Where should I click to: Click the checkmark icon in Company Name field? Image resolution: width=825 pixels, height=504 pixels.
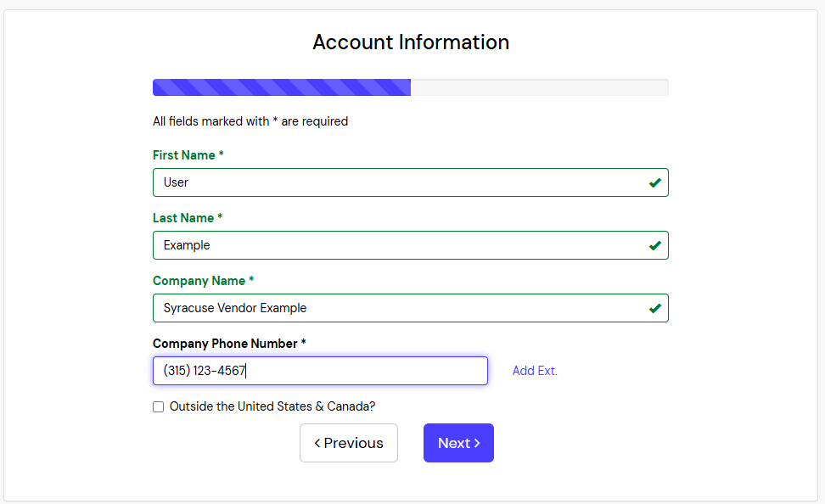pyautogui.click(x=654, y=307)
